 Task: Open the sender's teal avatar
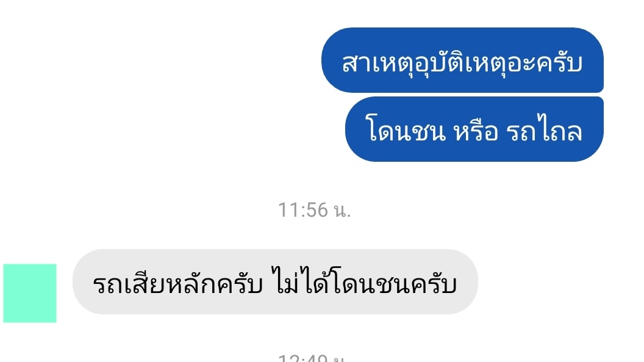[30, 293]
